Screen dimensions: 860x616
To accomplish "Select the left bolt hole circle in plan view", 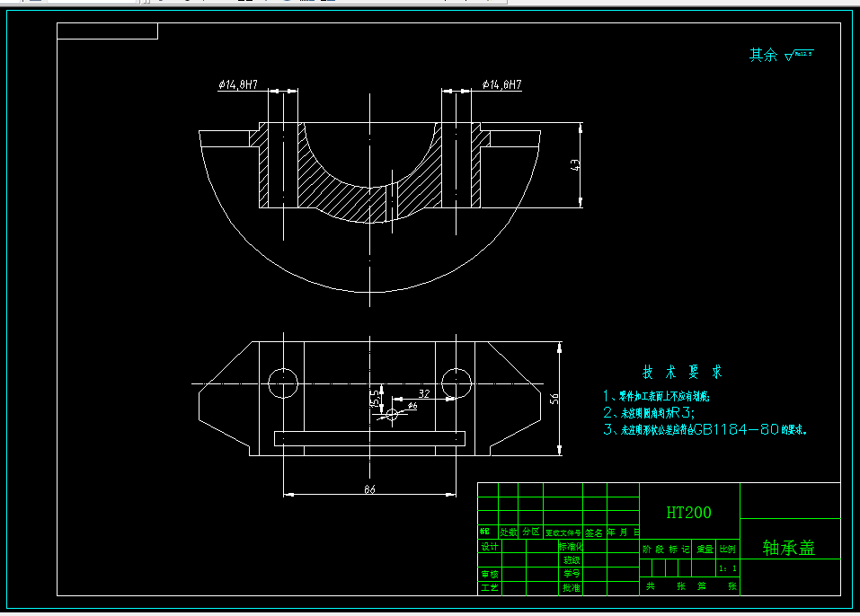I will [283, 383].
